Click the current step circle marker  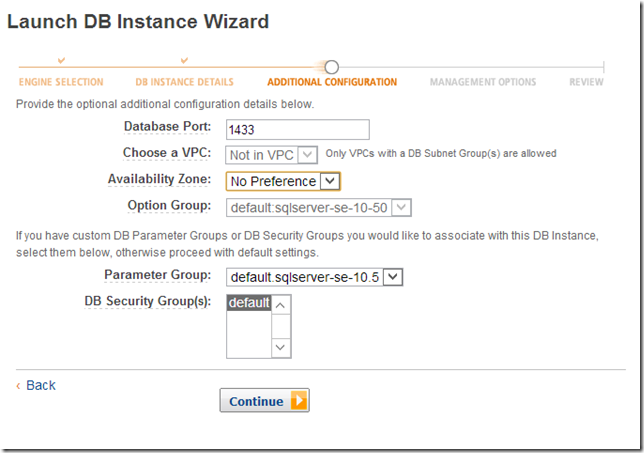[332, 67]
